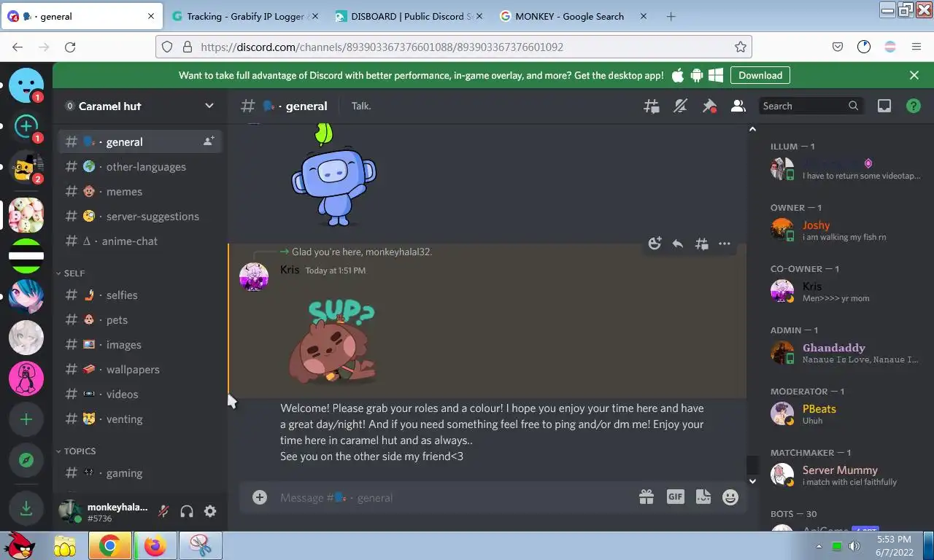Dismiss the desktop app banner
The image size is (934, 560).
click(914, 75)
